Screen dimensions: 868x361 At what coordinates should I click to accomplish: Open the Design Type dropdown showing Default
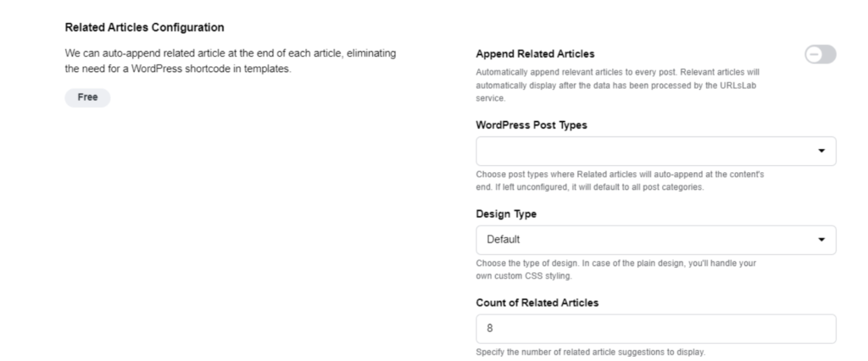[656, 240]
